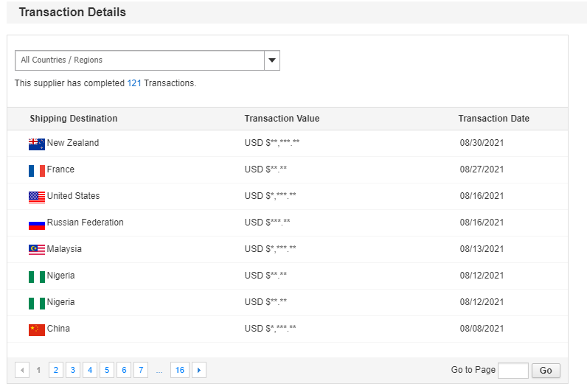This screenshot has width=587, height=392.
Task: Open page 7 of transactions
Action: (x=141, y=370)
